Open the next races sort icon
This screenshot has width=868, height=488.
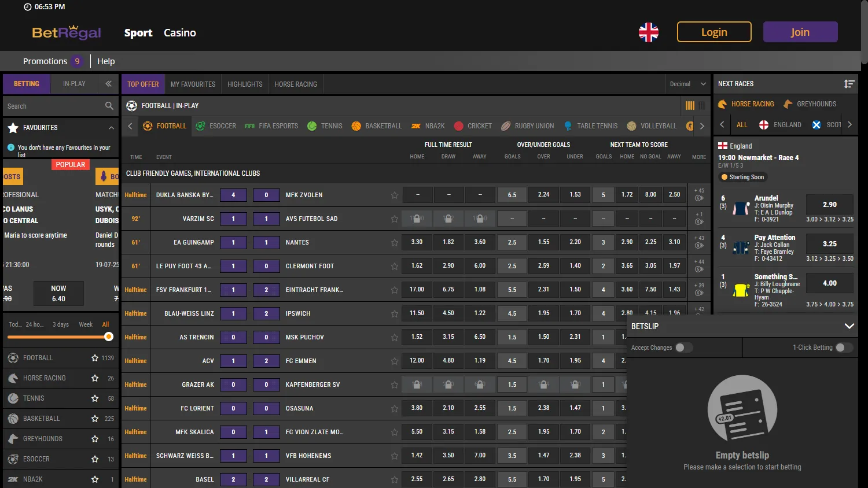pyautogui.click(x=849, y=84)
